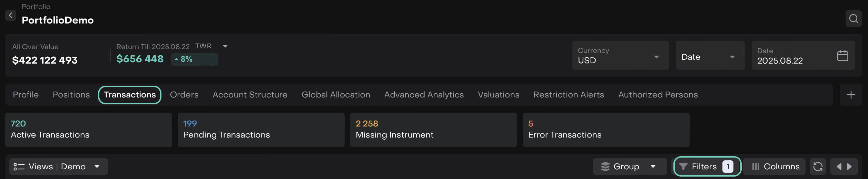
Task: Switch to the Advanced Analytics tab
Action: 424,95
